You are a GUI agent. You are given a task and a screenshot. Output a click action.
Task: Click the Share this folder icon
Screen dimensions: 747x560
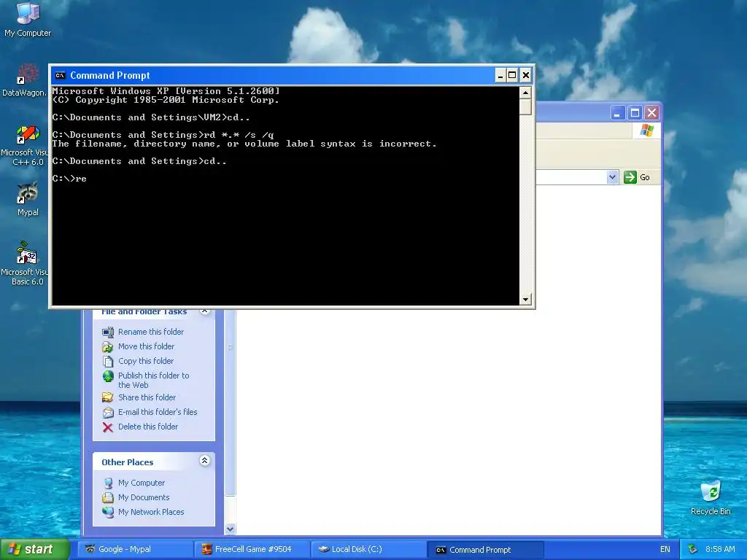coord(108,397)
